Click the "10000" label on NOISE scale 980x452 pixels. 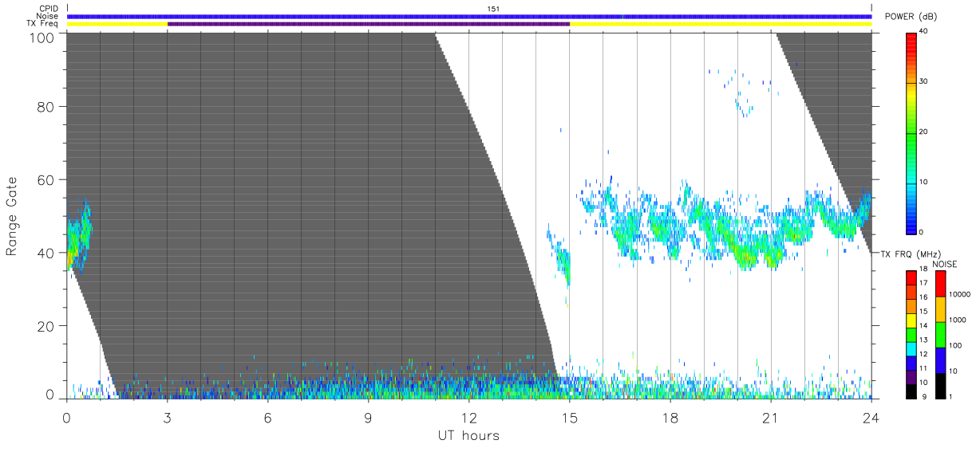[x=960, y=295]
